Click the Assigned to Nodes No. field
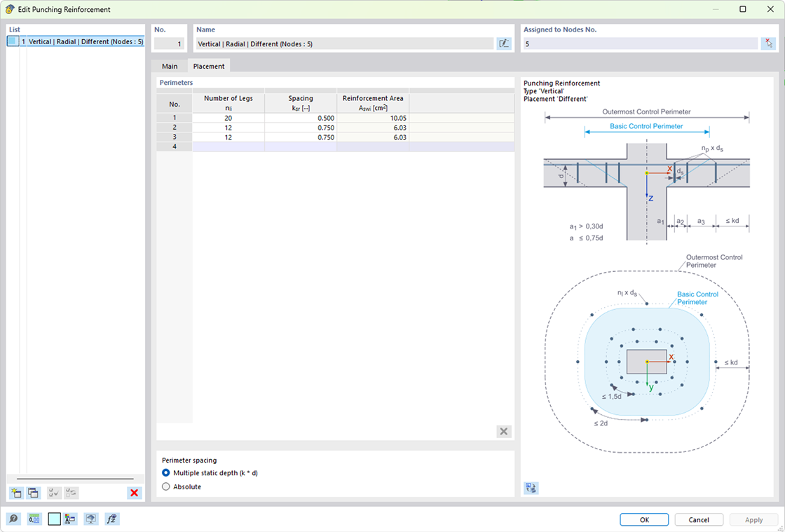The width and height of the screenshot is (785, 532). (640, 43)
